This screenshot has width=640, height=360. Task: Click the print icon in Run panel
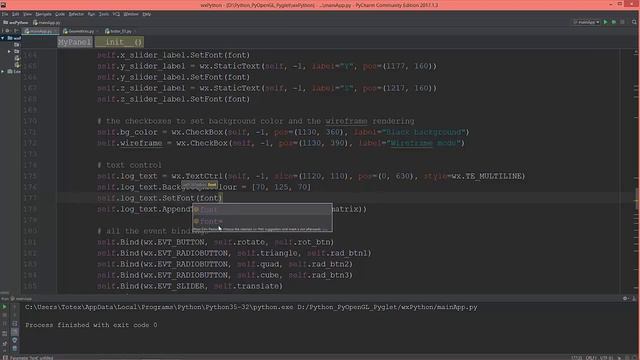click(x=15, y=340)
